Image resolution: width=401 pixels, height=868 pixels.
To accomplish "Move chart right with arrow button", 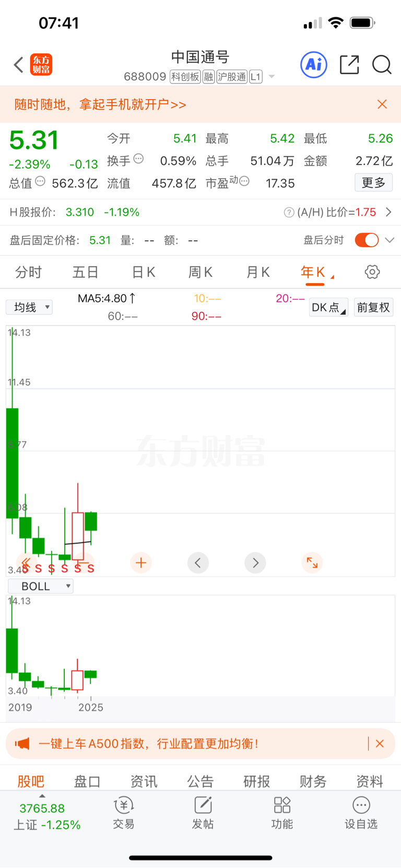I will 255,562.
